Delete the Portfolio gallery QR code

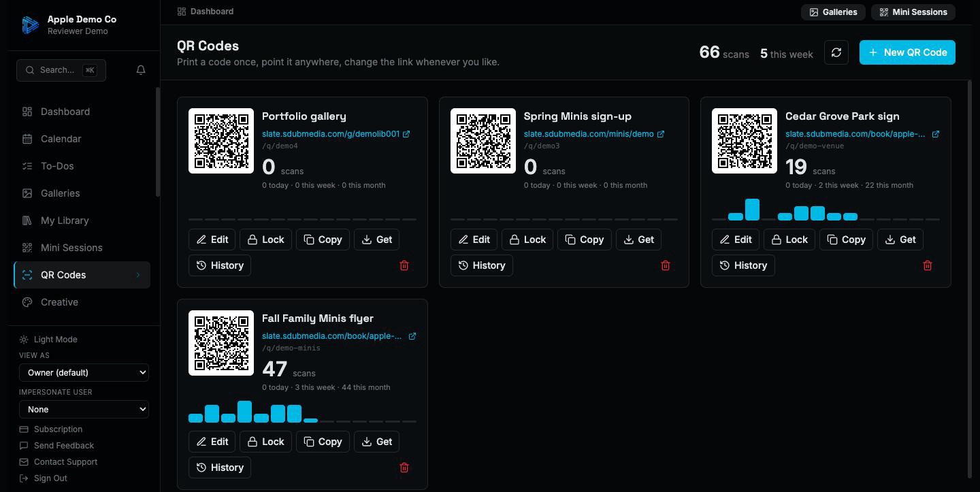[x=404, y=265]
